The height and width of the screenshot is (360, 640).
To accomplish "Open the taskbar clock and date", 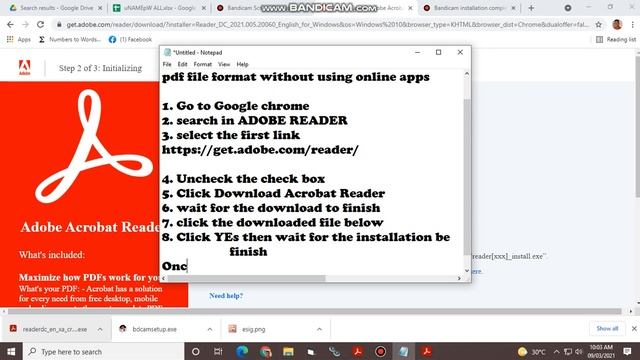I will point(601,351).
